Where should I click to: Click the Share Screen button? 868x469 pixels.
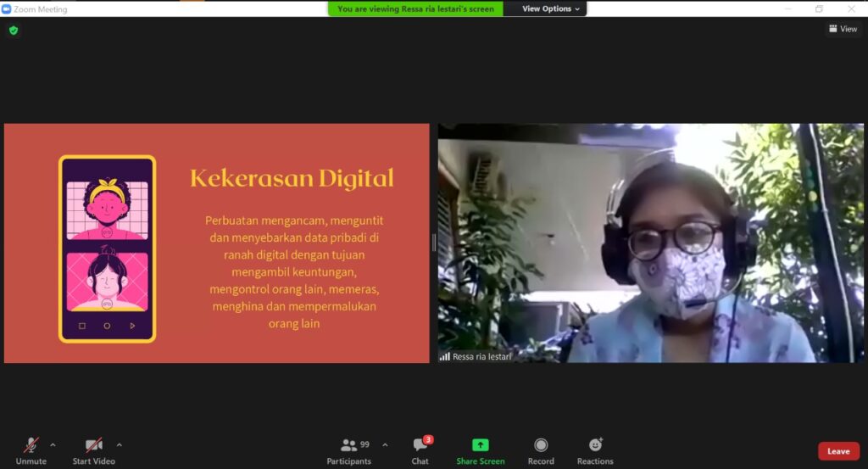click(481, 451)
